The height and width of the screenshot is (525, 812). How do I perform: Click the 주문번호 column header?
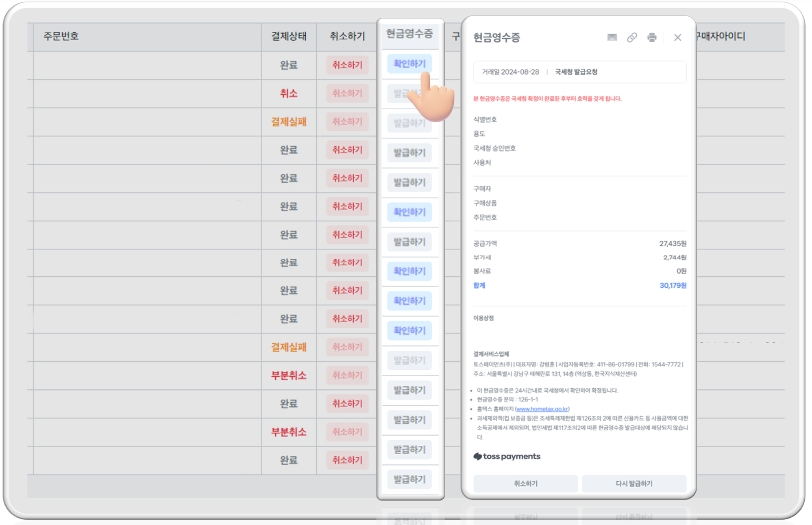[x=61, y=36]
